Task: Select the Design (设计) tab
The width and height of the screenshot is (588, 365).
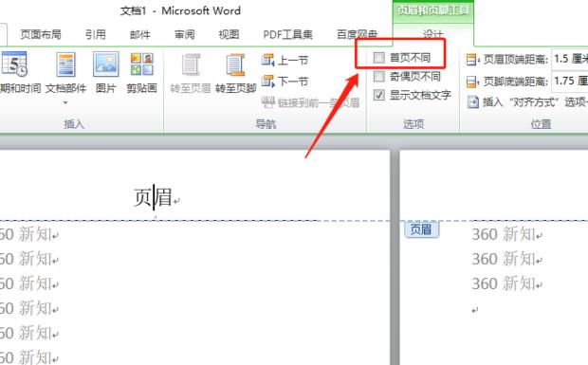Action: [433, 34]
